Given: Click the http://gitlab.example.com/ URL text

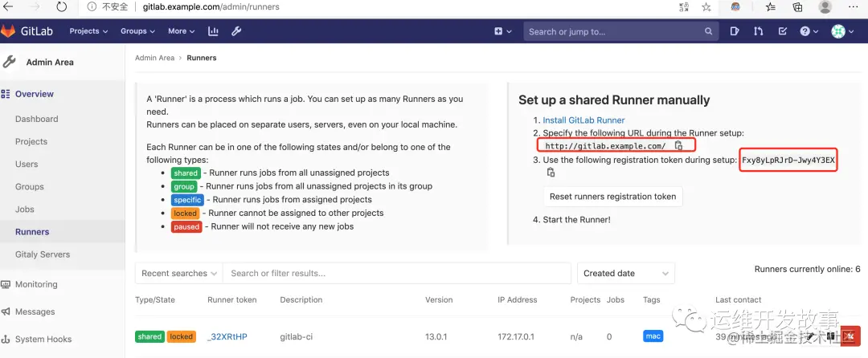Looking at the screenshot, I should (x=605, y=146).
